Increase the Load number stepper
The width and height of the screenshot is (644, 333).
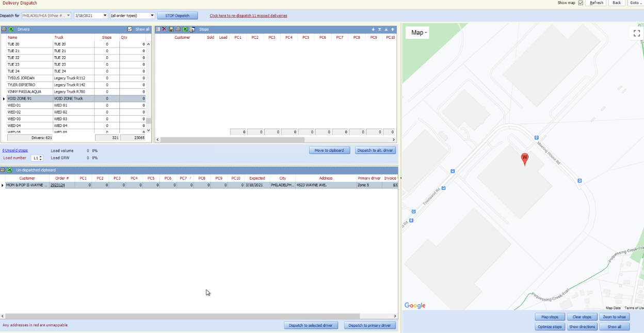(x=41, y=156)
